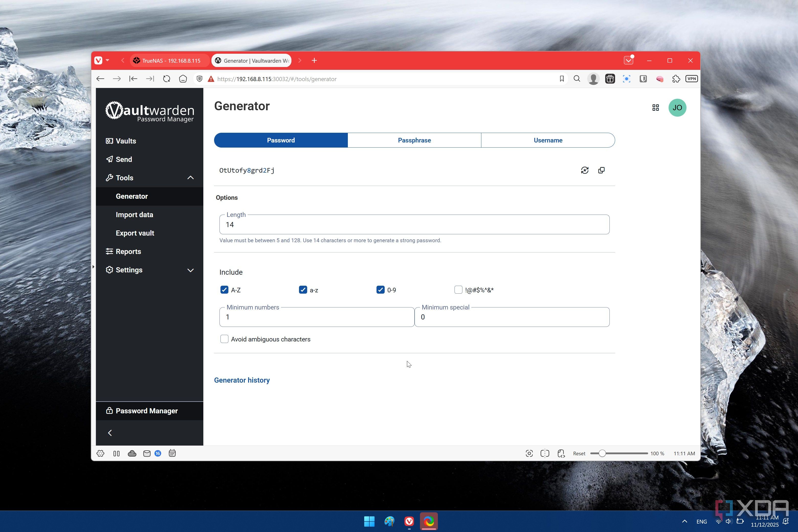This screenshot has width=798, height=532.
Task: Switch to the Username tab
Action: click(x=548, y=140)
